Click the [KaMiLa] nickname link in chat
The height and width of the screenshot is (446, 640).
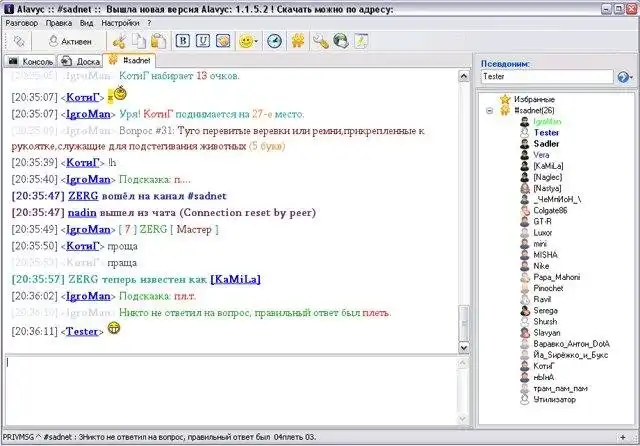point(236,280)
